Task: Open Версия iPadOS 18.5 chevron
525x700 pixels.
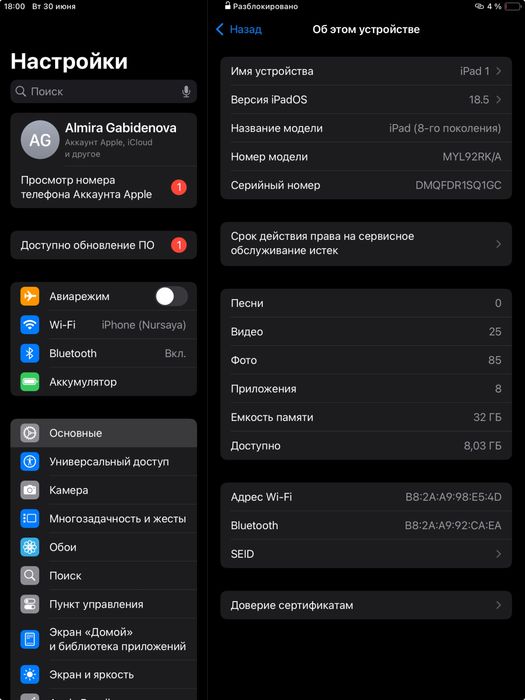Action: pos(499,100)
